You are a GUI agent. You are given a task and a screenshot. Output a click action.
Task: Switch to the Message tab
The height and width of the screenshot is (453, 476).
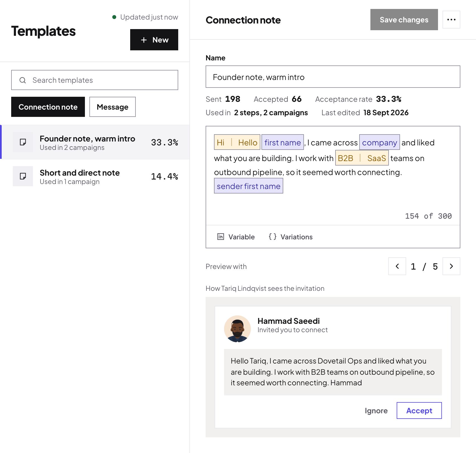coord(113,107)
